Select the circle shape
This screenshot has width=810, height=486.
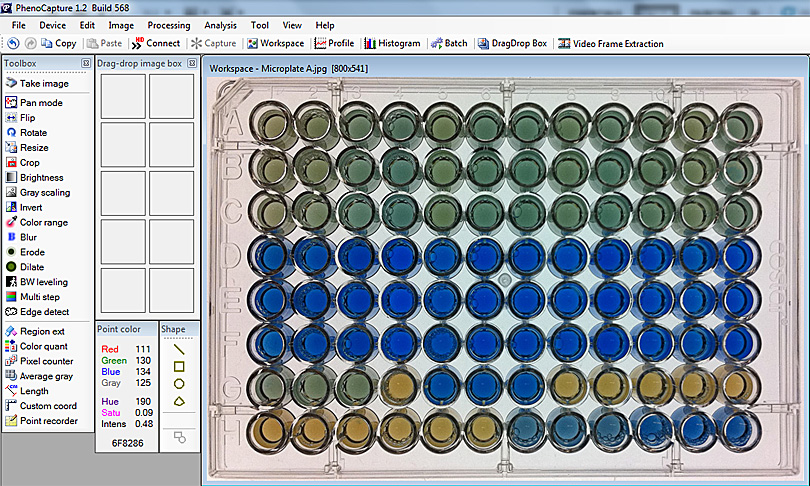179,383
